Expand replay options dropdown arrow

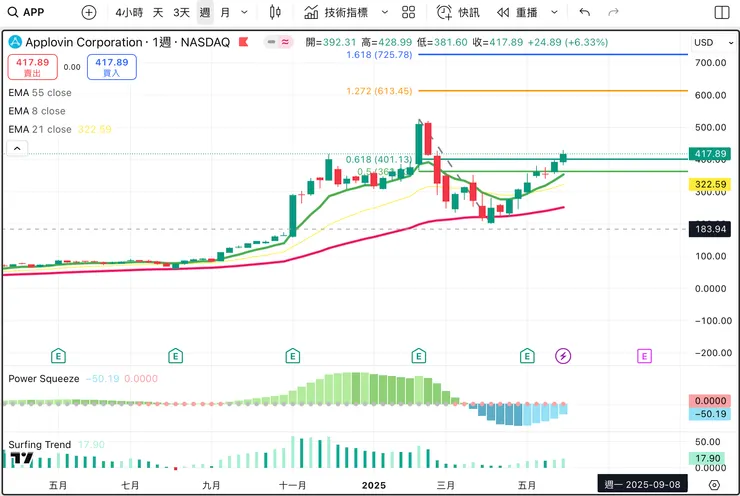coord(555,12)
